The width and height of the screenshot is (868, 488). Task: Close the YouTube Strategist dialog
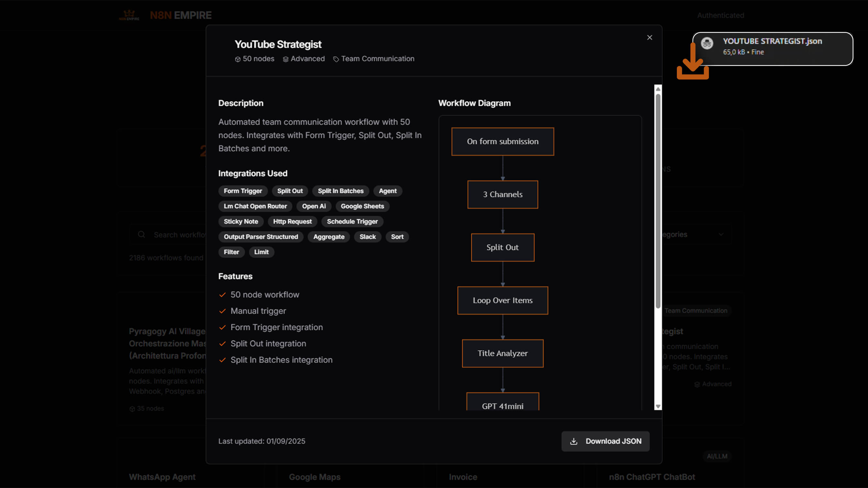coord(649,37)
